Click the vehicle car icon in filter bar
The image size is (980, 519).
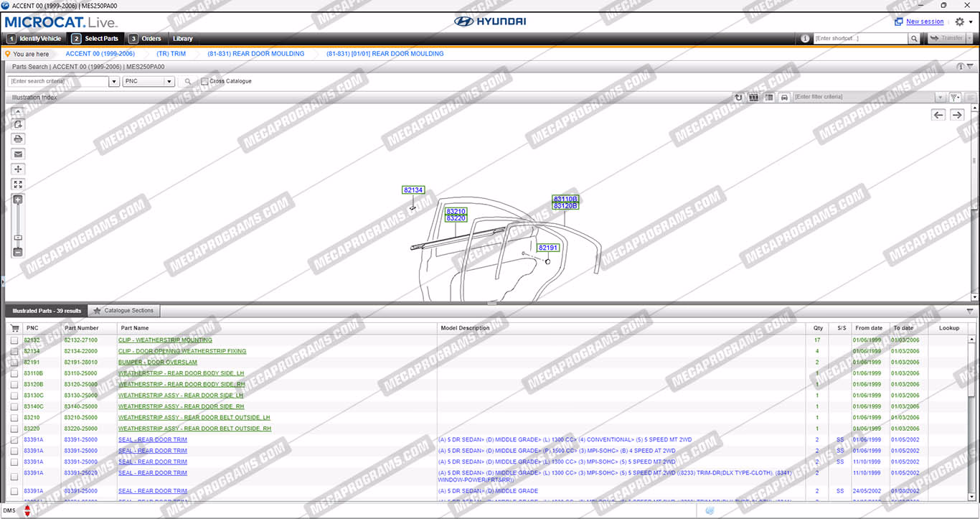784,97
